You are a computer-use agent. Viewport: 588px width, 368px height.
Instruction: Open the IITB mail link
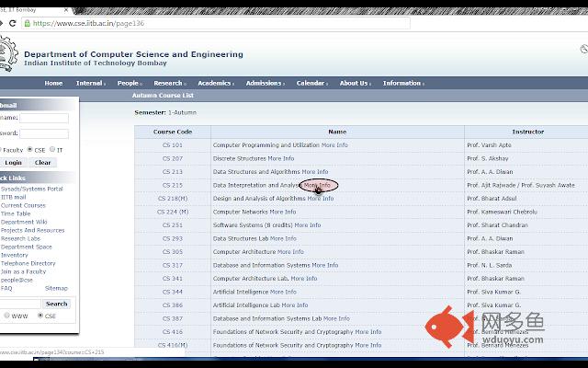click(14, 197)
